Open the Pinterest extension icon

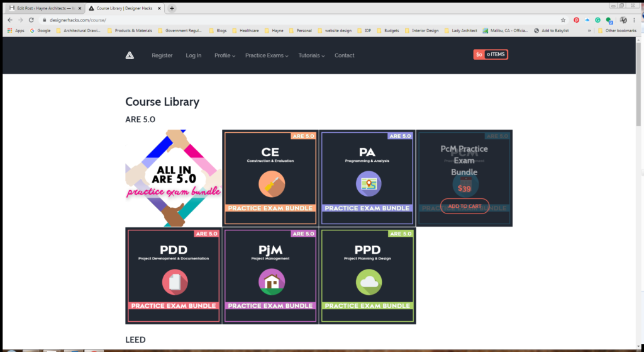(x=577, y=20)
